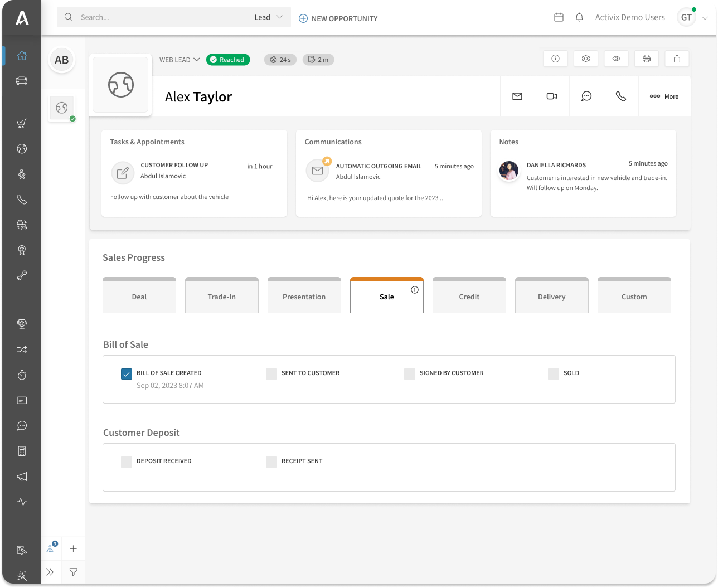Toggle the eye visibility icon
The width and height of the screenshot is (718, 588).
pos(616,59)
